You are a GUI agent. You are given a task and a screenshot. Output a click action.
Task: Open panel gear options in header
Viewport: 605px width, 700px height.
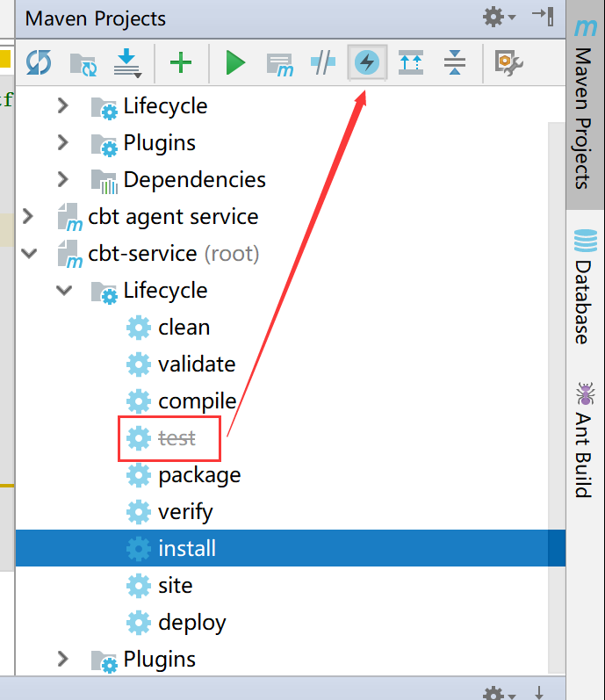click(500, 18)
